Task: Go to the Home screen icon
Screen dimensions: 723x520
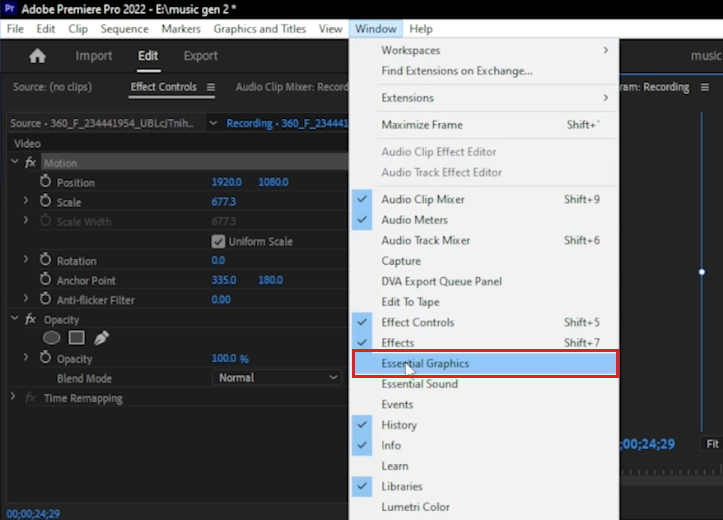Action: tap(37, 56)
